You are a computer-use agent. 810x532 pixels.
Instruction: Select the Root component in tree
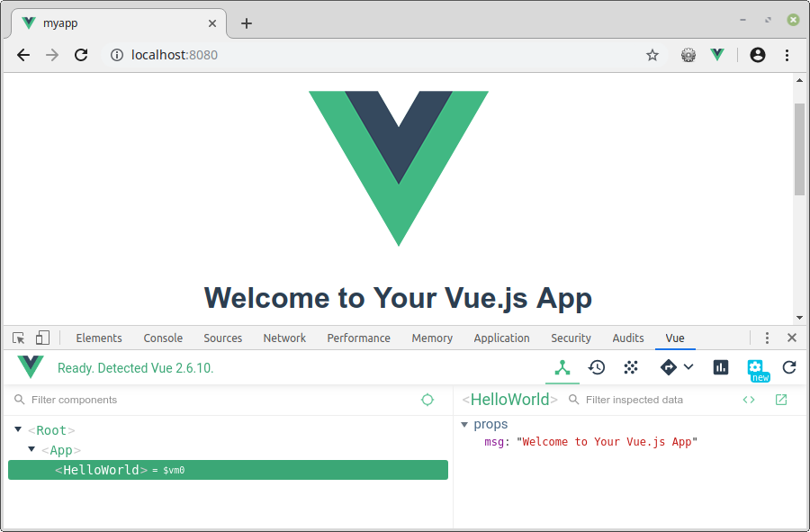pyautogui.click(x=51, y=430)
